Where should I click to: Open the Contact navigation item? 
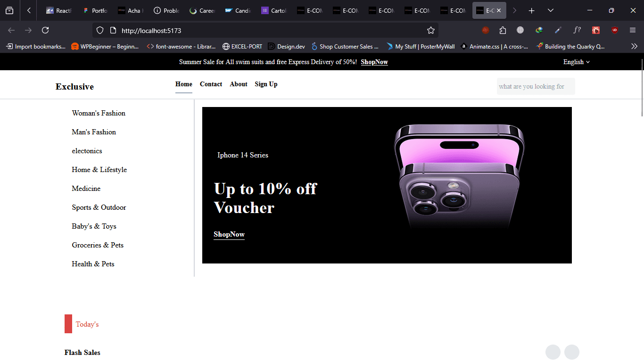tap(211, 84)
